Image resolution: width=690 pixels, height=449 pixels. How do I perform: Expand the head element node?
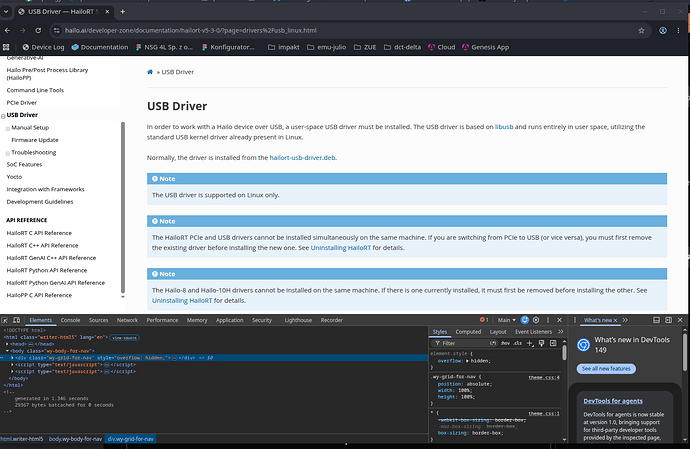7,344
